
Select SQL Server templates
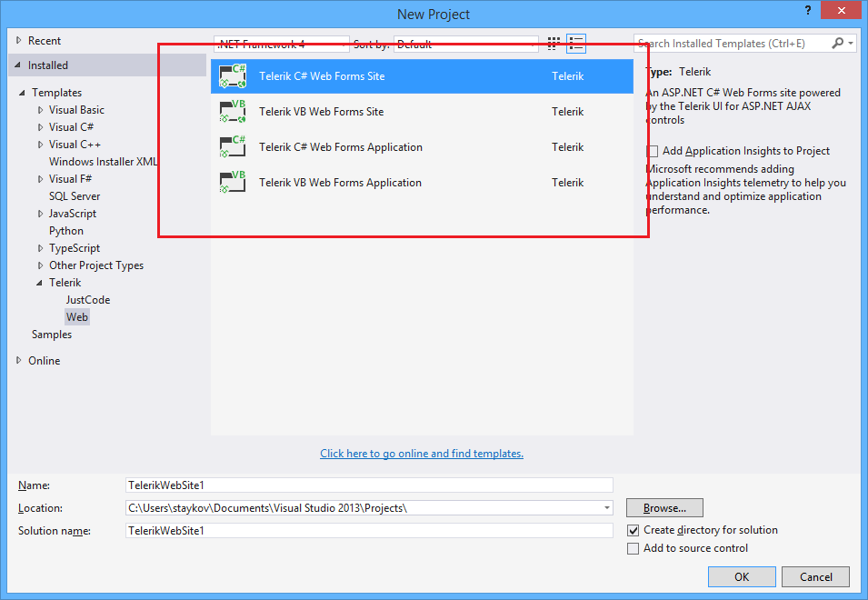pyautogui.click(x=75, y=196)
